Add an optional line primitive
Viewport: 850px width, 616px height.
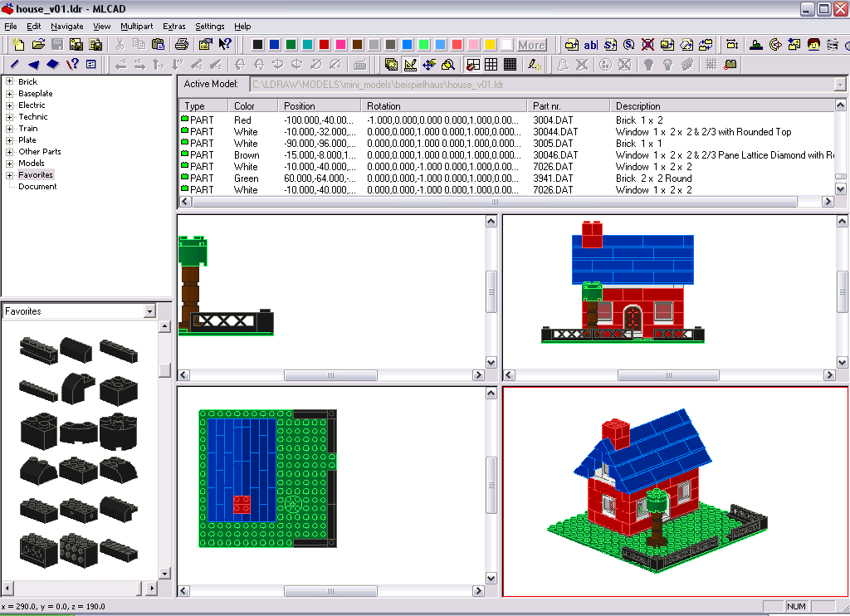(72, 65)
